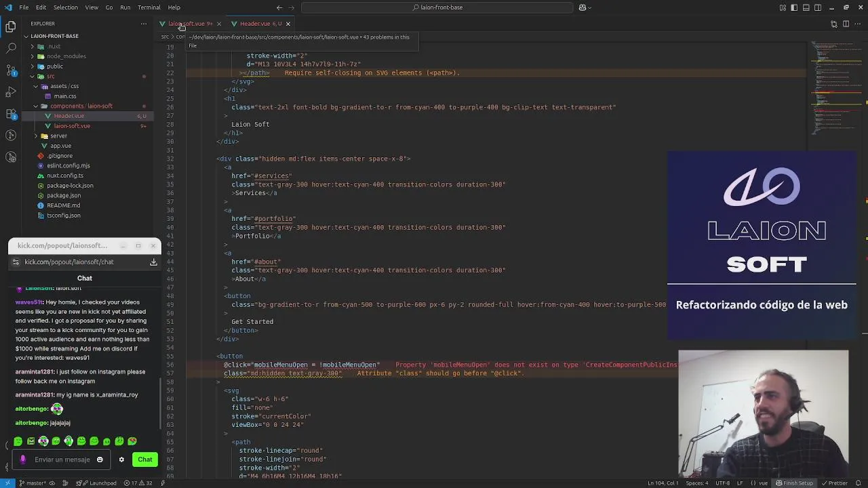Open changes compare icon in editor toolbar
868x488 pixels.
(834, 24)
